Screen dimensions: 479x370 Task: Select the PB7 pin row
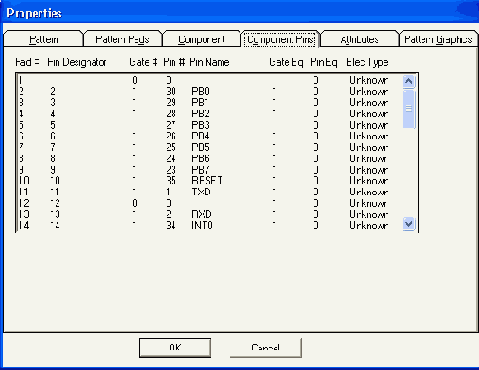click(x=209, y=170)
